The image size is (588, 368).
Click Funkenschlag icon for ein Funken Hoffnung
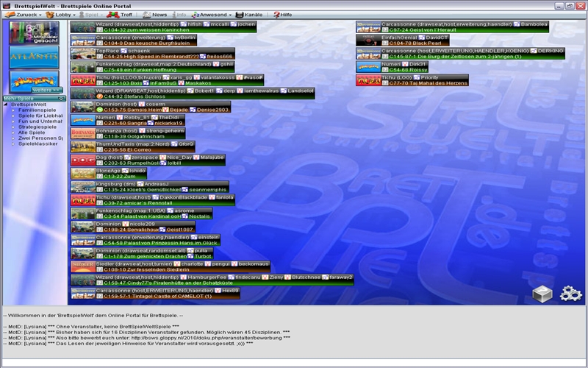83,67
